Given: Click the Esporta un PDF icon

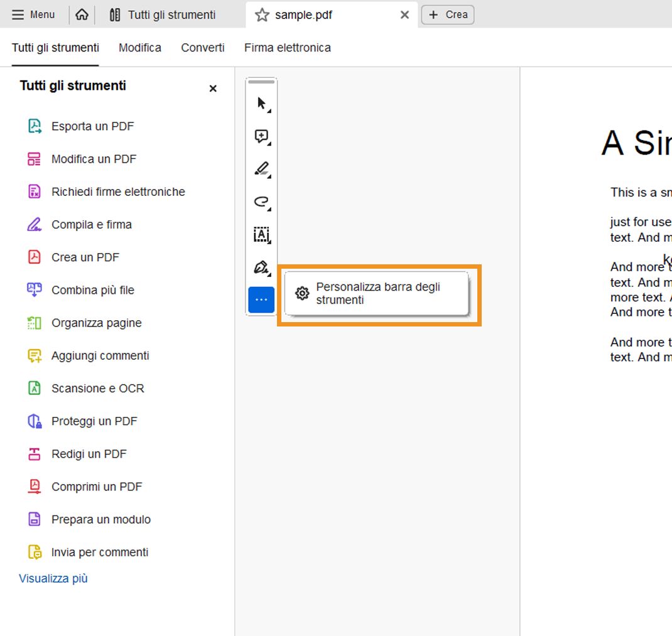Looking at the screenshot, I should (35, 126).
